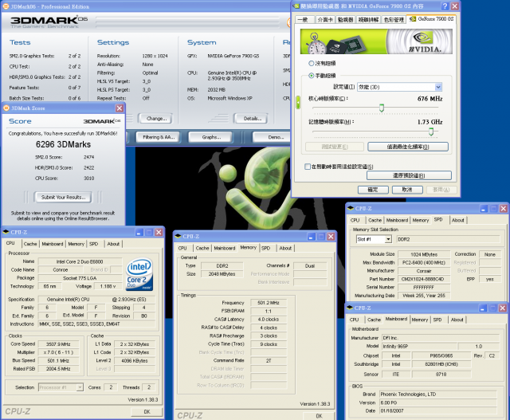510x420 pixels.
Task: Switch to the 色彩管理 tab
Action: pos(394,19)
